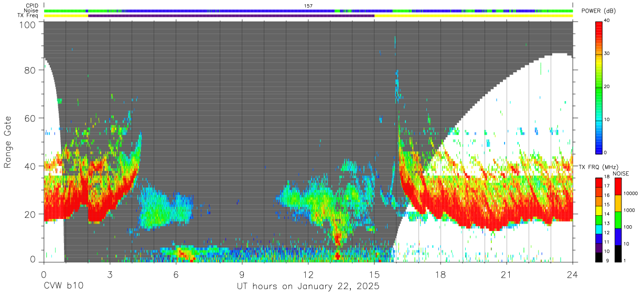The image size is (644, 297).
Task: Click the yellow TX frequency bar after hour 15
Action: [474, 16]
